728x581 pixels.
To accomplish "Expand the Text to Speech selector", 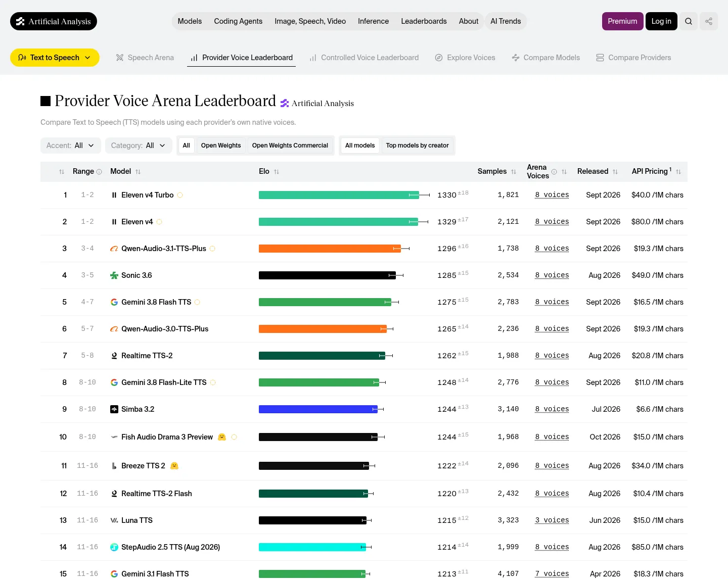I will pyautogui.click(x=55, y=58).
